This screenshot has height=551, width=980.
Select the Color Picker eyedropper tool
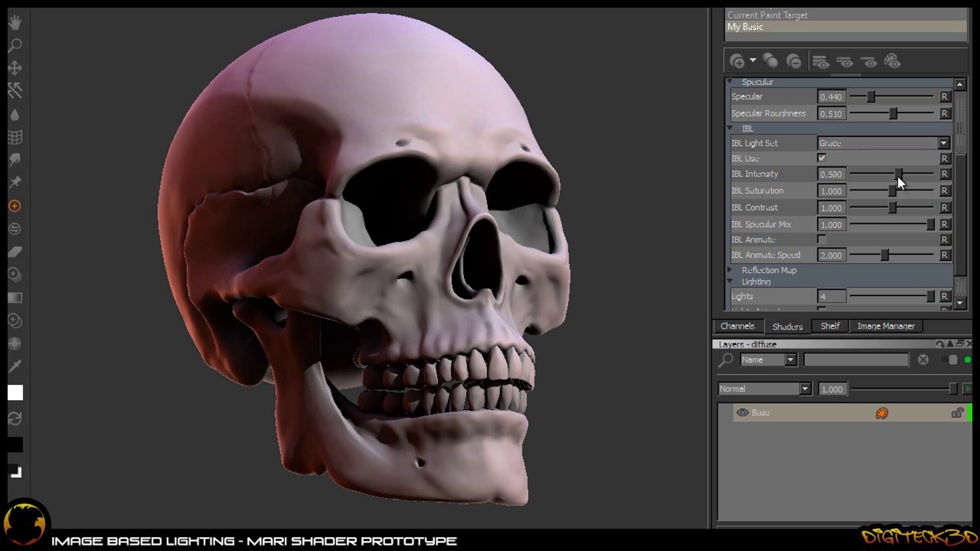pos(15,366)
